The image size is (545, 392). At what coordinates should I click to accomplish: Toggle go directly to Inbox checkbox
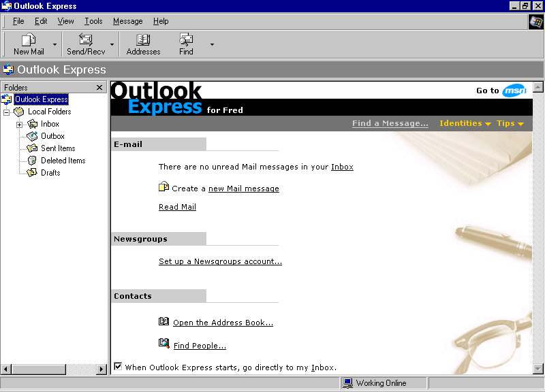pos(118,366)
